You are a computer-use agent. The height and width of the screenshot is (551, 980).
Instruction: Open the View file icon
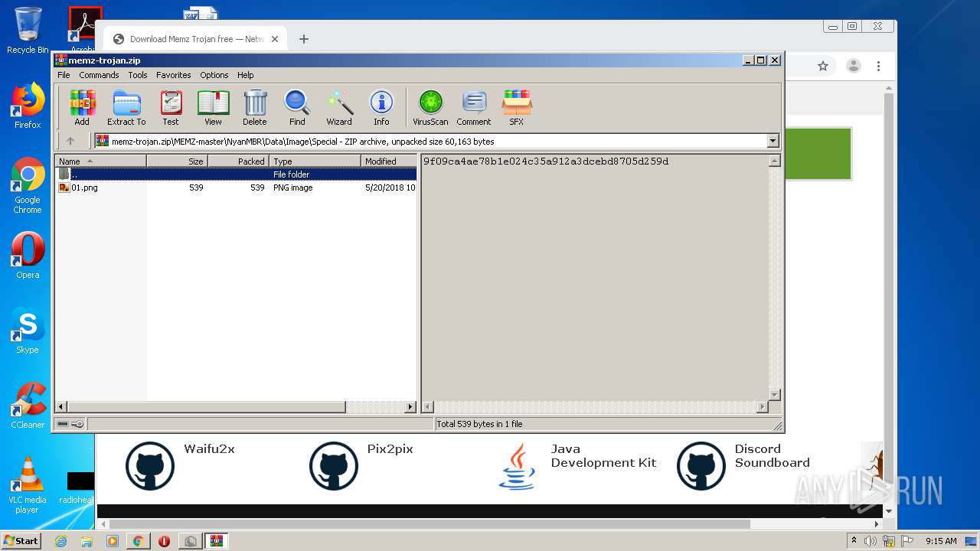tap(213, 107)
